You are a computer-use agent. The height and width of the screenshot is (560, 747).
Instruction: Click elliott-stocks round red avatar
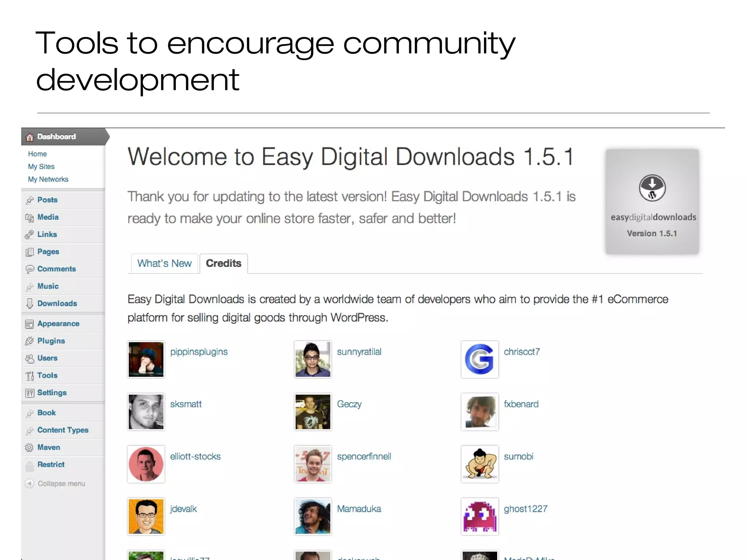(146, 464)
